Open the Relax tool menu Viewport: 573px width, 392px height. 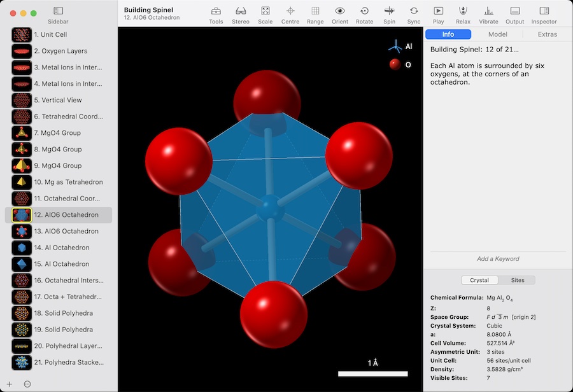tap(463, 11)
